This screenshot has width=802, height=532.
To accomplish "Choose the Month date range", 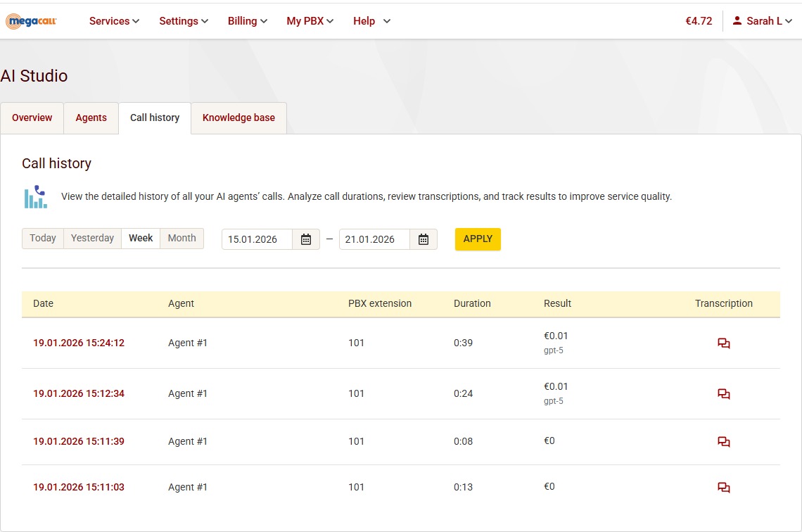I will (182, 239).
